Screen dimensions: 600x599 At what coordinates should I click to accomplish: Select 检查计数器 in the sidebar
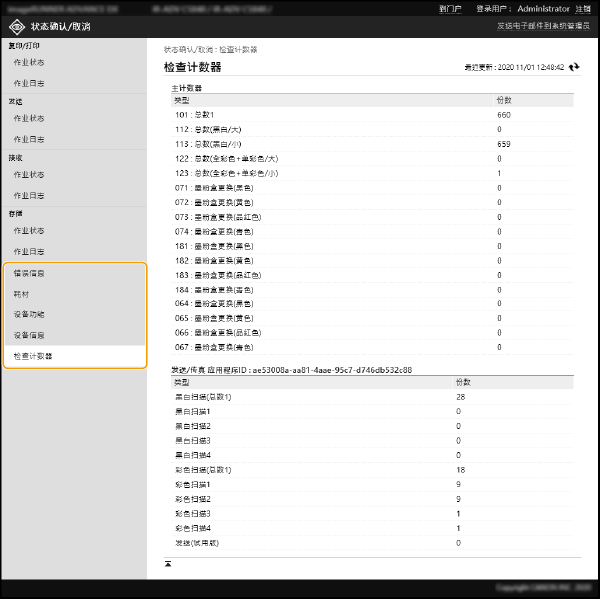[32, 356]
